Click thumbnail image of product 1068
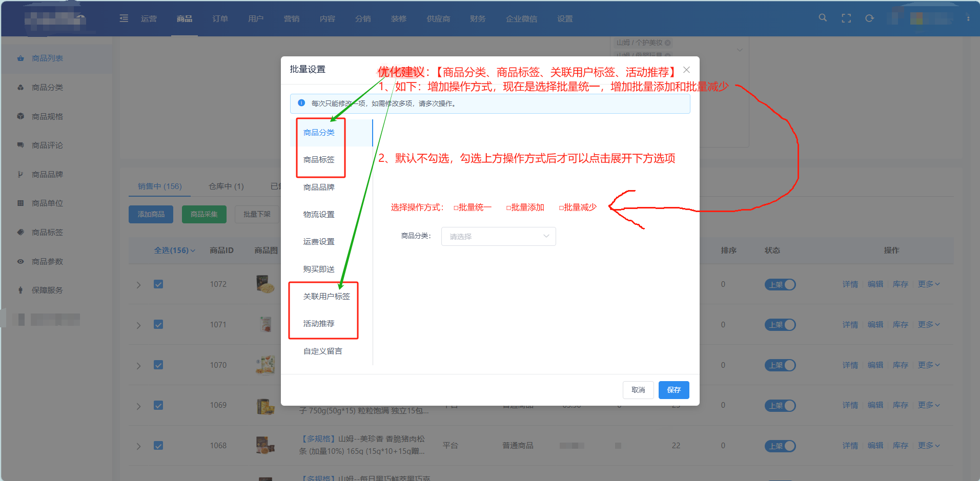 (265, 446)
